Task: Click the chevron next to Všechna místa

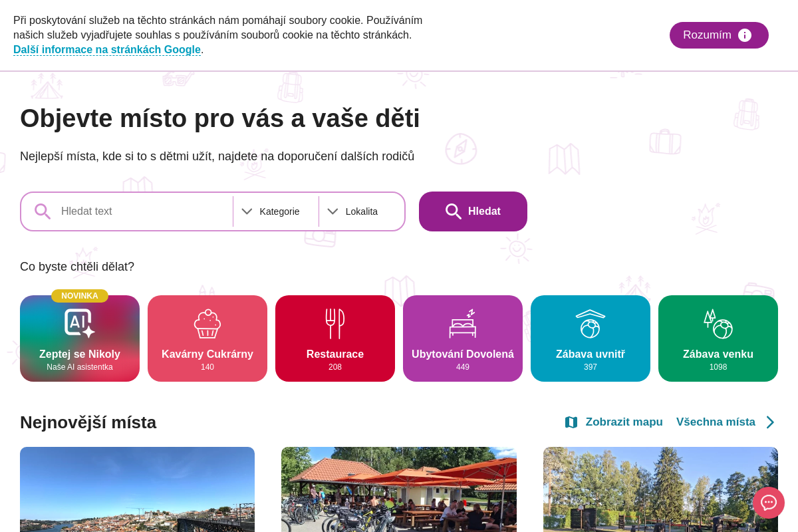Action: [770, 422]
